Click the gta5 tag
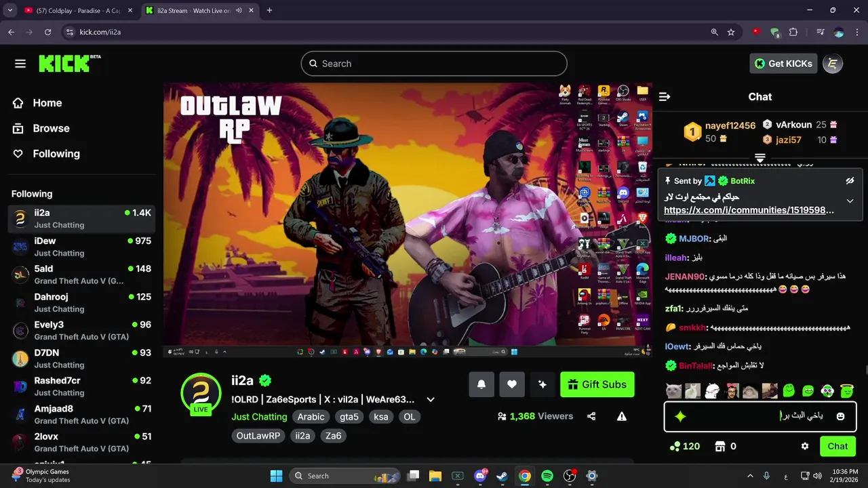 (349, 417)
